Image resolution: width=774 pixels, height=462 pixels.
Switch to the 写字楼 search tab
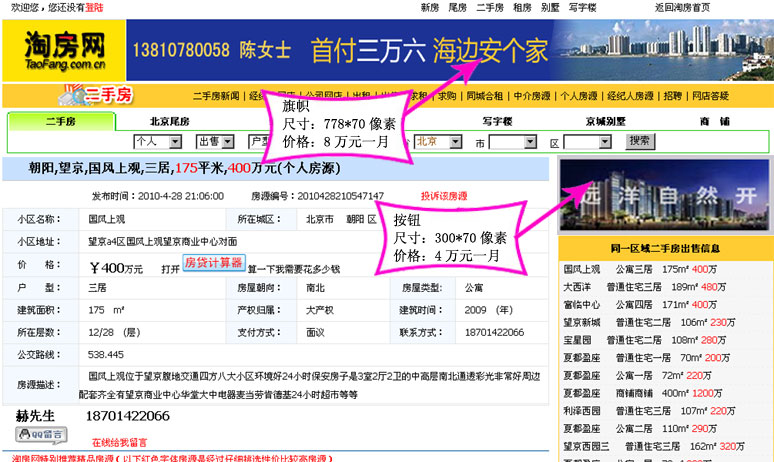point(497,121)
